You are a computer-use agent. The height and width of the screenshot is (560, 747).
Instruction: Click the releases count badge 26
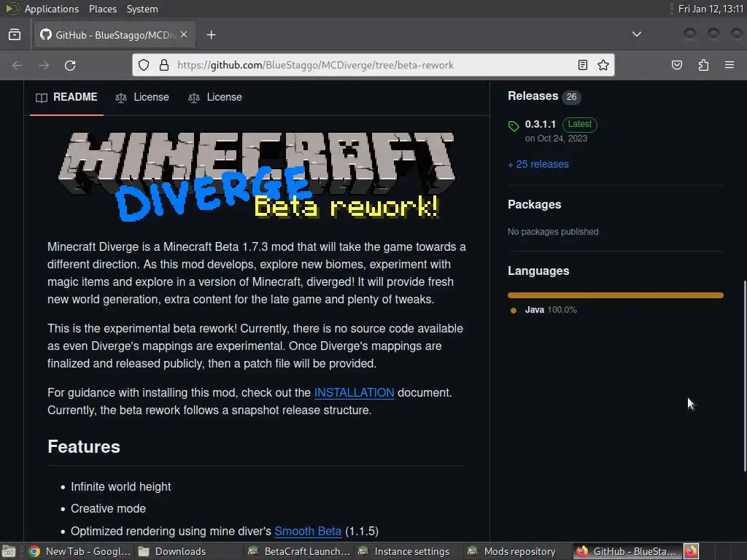point(571,97)
